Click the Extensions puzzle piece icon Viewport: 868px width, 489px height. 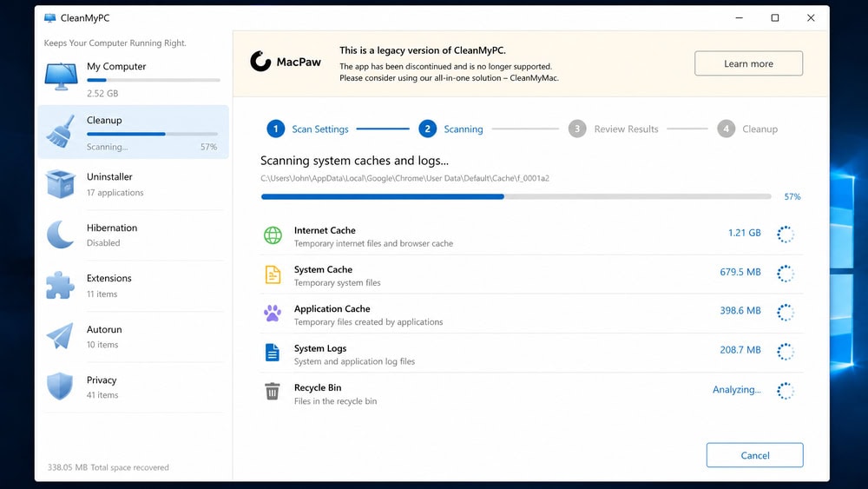pyautogui.click(x=60, y=285)
